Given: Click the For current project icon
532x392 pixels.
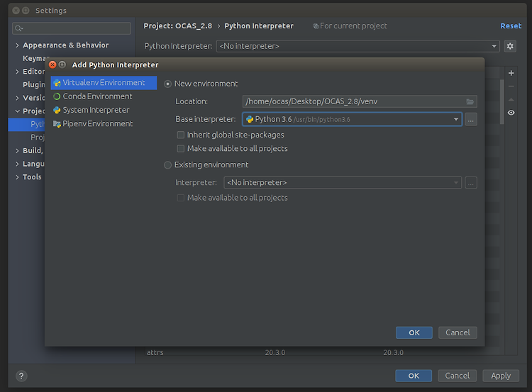Looking at the screenshot, I should tap(316, 26).
